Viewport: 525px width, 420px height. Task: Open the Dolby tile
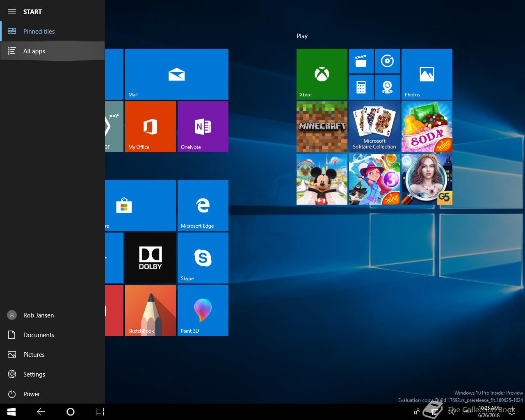150,258
